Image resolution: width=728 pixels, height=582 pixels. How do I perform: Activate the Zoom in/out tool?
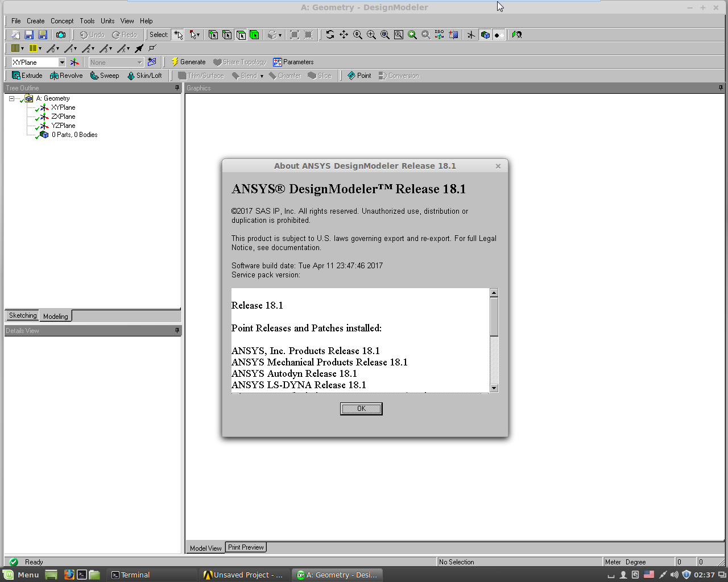pos(358,35)
